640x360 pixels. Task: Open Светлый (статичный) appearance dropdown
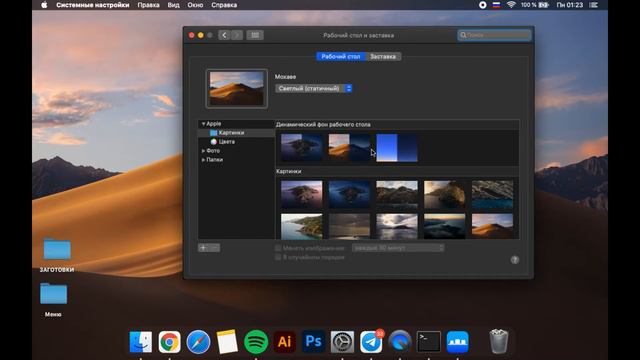click(313, 88)
